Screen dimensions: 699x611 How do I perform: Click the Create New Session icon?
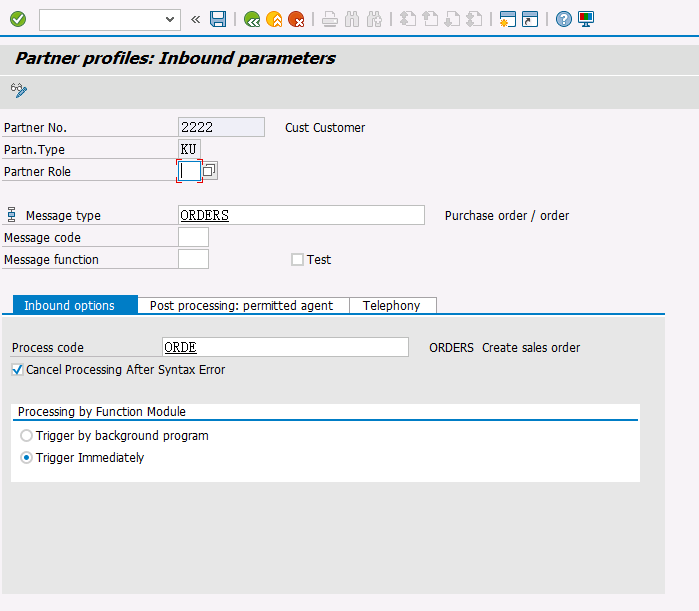(507, 19)
